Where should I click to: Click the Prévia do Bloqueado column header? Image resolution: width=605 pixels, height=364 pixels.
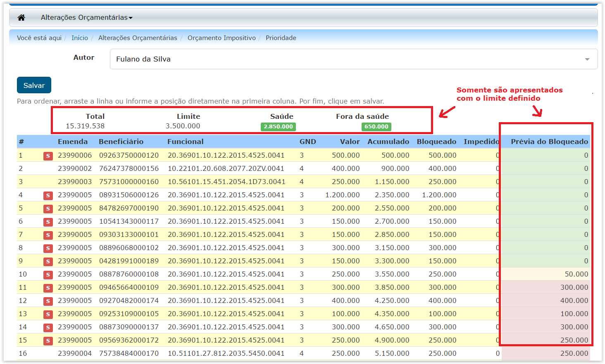549,142
